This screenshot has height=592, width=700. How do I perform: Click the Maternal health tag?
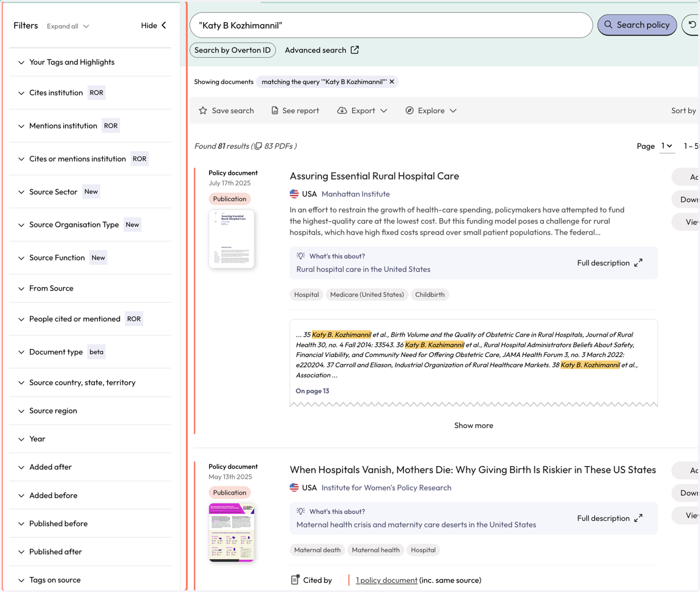[x=376, y=550]
